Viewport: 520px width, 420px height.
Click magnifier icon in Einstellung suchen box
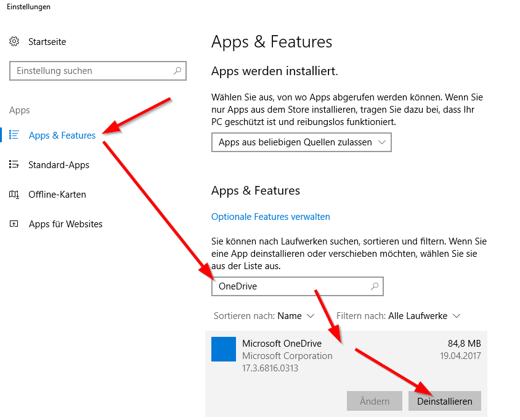pos(177,71)
